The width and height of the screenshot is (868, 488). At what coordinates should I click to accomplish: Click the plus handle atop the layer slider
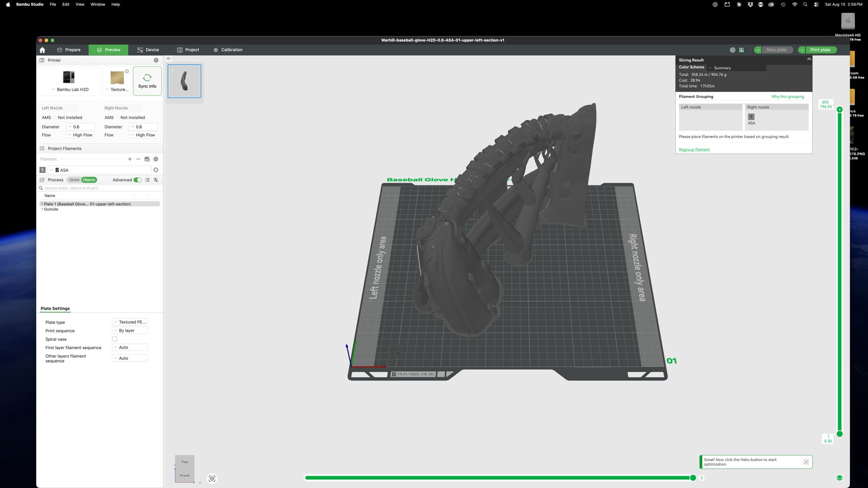click(839, 109)
